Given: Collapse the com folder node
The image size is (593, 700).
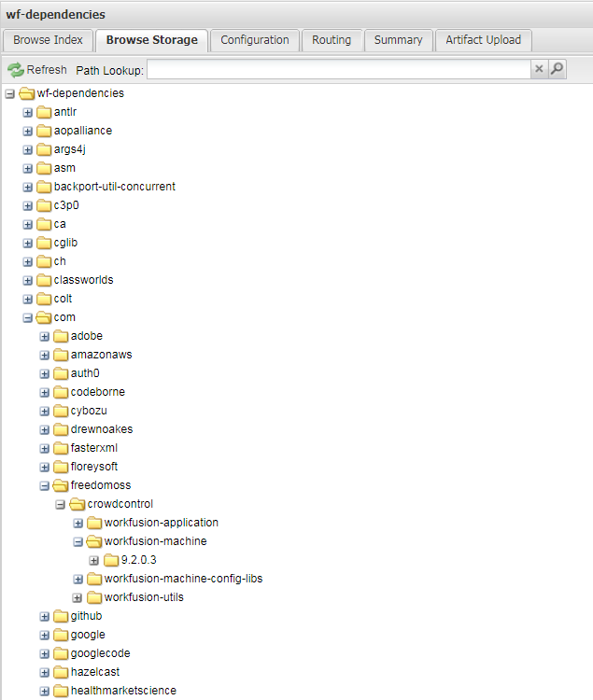Looking at the screenshot, I should [x=28, y=318].
